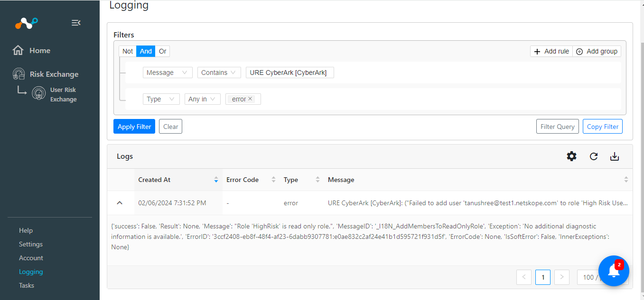The height and width of the screenshot is (300, 644).
Task: Click the log message starting URE CyberArk
Action: tap(478, 203)
